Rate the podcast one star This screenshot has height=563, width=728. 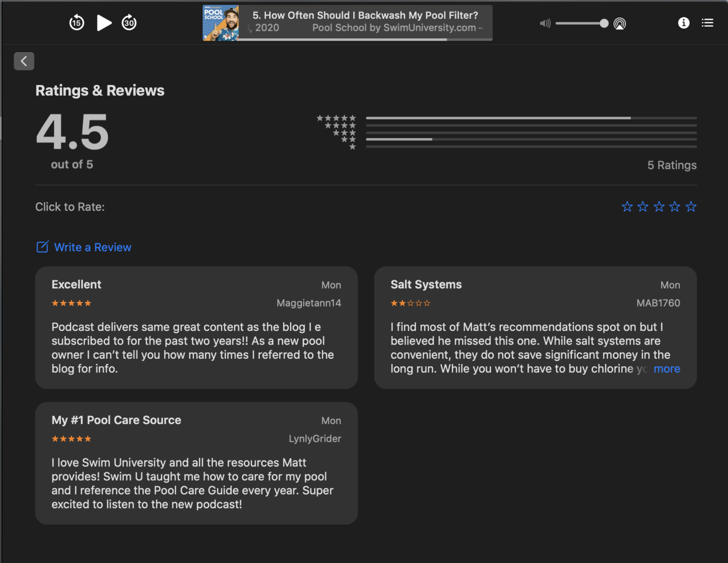[x=627, y=207]
